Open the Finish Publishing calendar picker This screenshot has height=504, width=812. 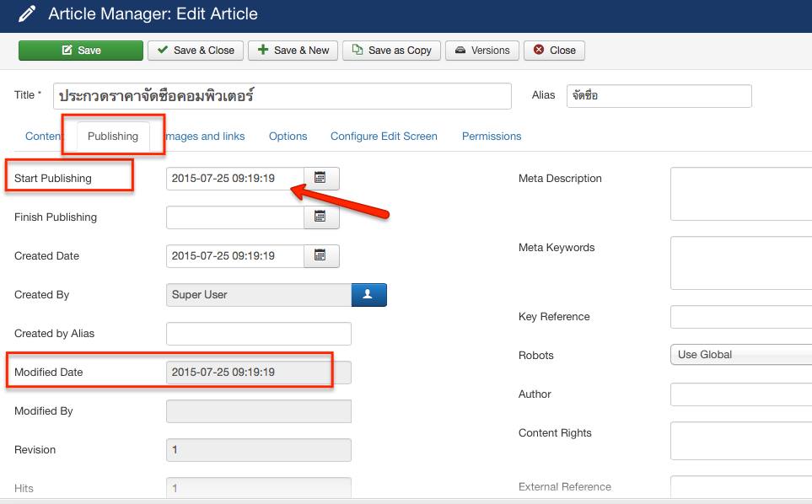click(320, 217)
